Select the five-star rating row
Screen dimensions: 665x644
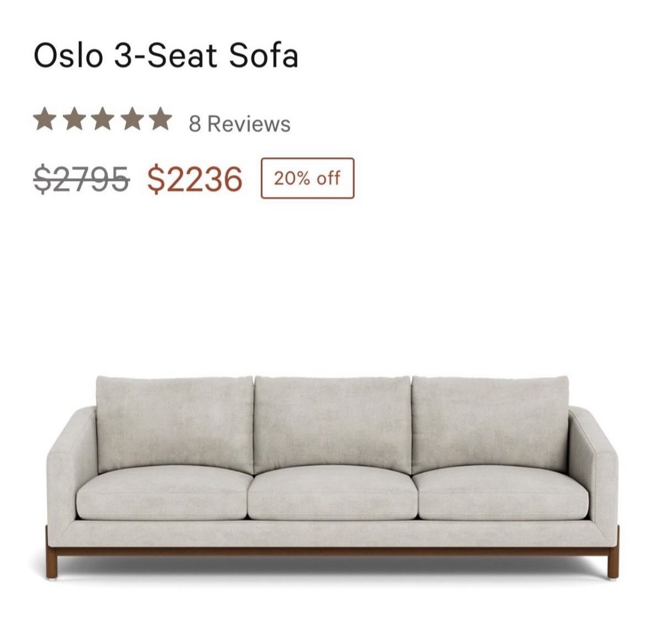pos(103,120)
